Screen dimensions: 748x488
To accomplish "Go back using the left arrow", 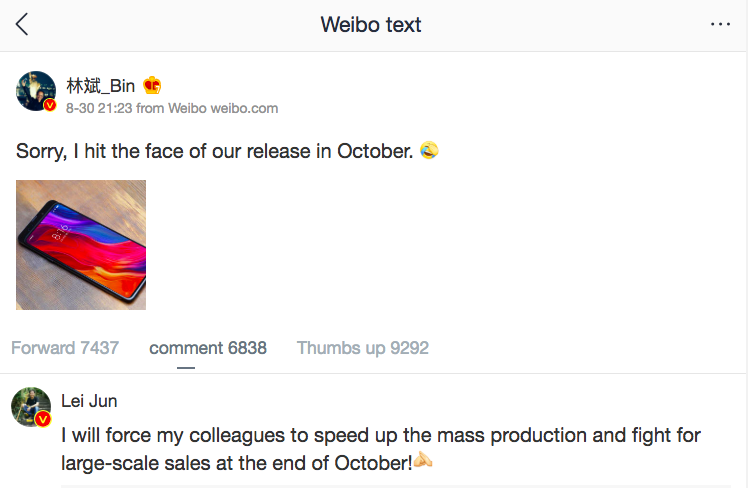I will coord(22,25).
